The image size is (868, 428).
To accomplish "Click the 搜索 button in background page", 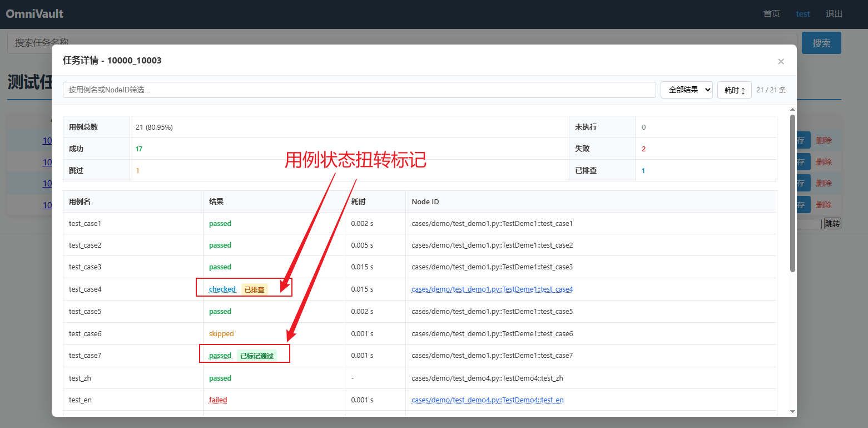I will click(x=821, y=43).
